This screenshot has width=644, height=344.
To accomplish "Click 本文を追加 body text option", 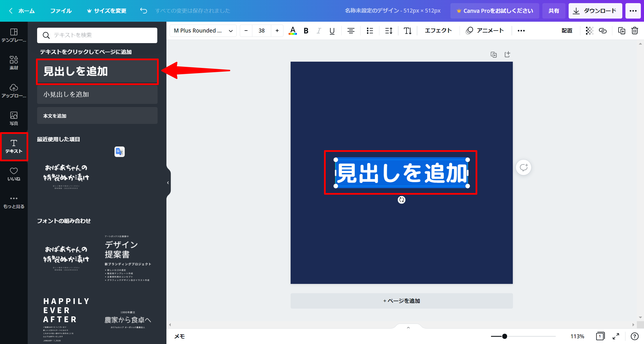I will (97, 116).
